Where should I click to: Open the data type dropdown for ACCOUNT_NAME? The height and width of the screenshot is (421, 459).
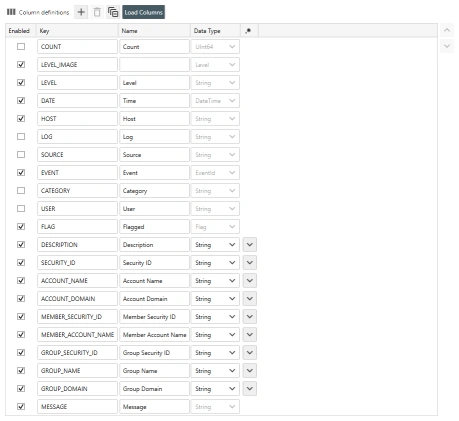[x=215, y=281]
